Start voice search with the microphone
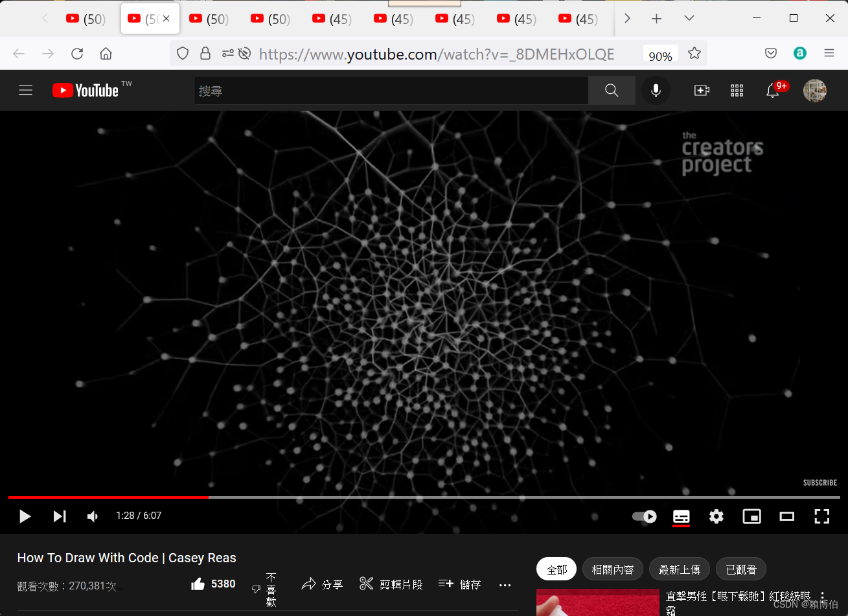 tap(656, 91)
